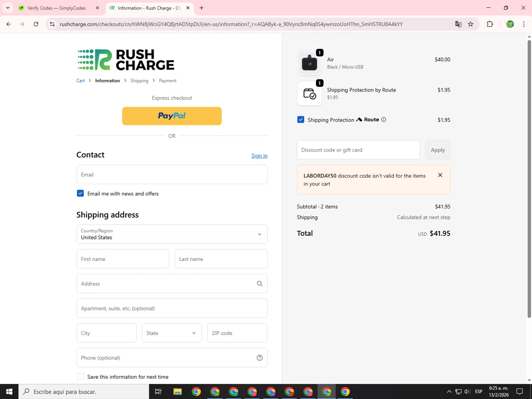The height and width of the screenshot is (399, 532).
Task: Open the Chrome three-dot menu
Action: (524, 24)
